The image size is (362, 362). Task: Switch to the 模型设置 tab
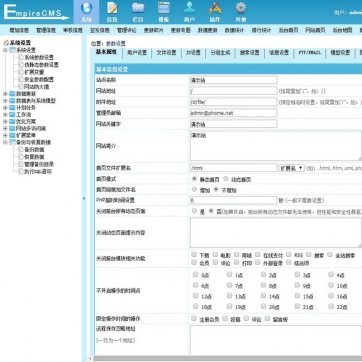pos(340,53)
